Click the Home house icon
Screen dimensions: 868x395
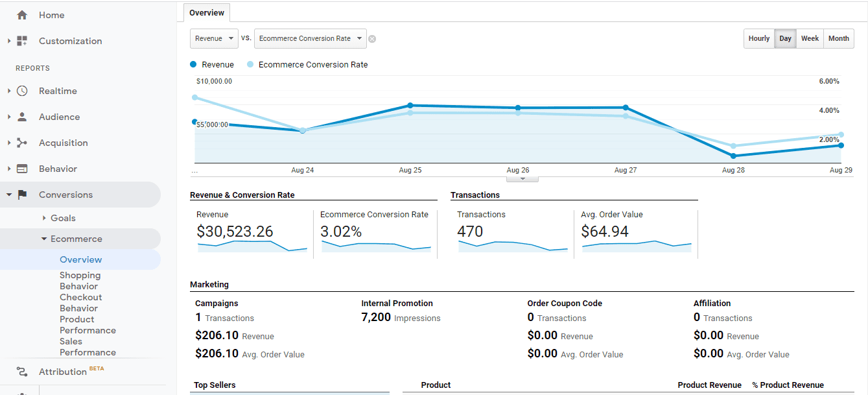[x=22, y=15]
